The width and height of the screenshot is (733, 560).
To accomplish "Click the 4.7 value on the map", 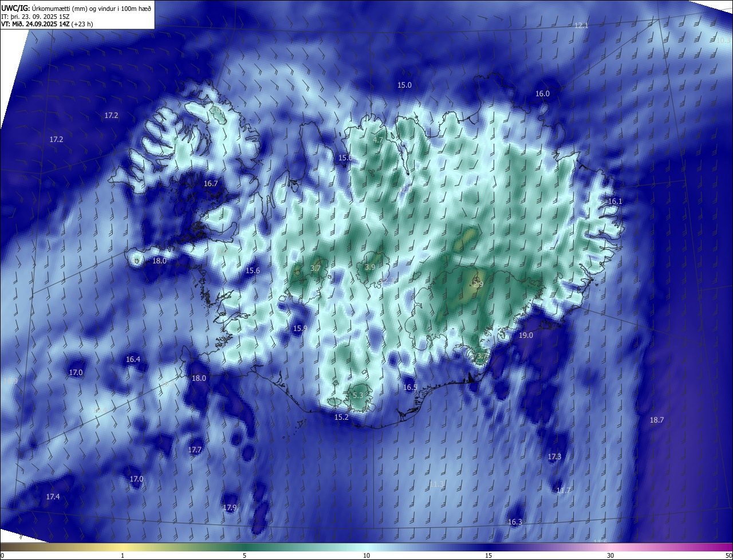I will coord(378,140).
